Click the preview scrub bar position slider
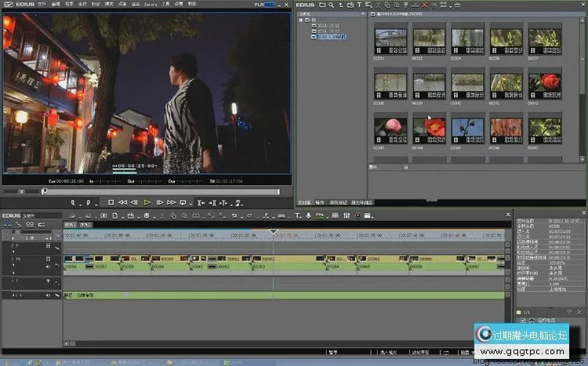Viewport: 588px width, 366px height. pyautogui.click(x=44, y=190)
